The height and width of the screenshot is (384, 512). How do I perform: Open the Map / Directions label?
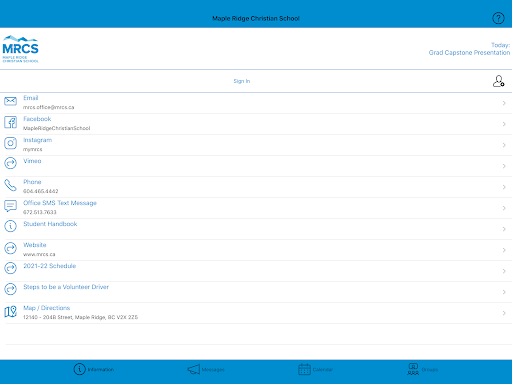click(x=46, y=308)
